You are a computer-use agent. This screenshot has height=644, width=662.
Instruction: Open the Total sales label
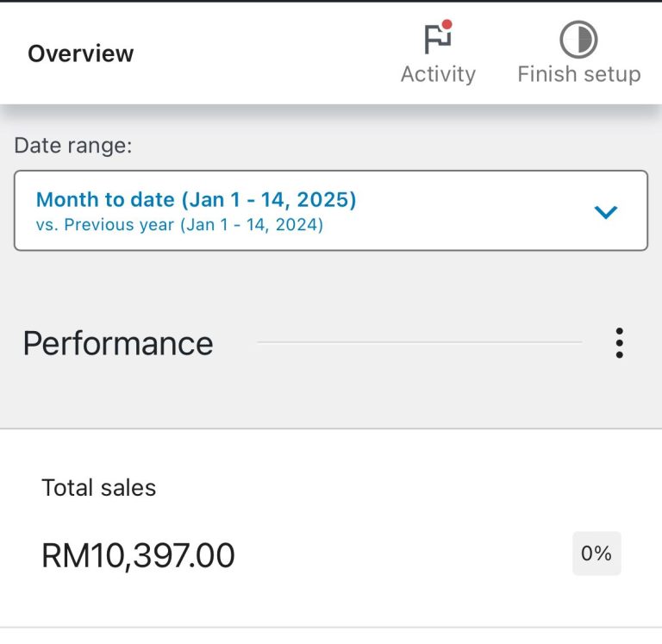click(x=99, y=488)
